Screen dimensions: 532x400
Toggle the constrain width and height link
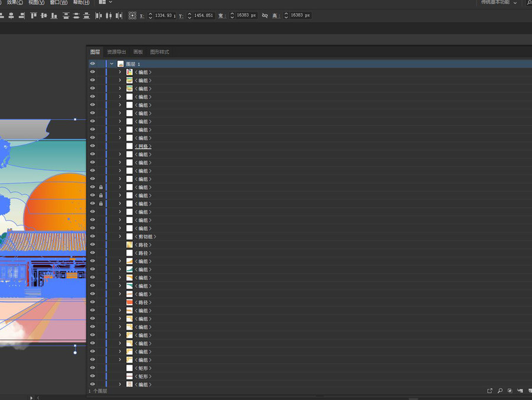265,15
